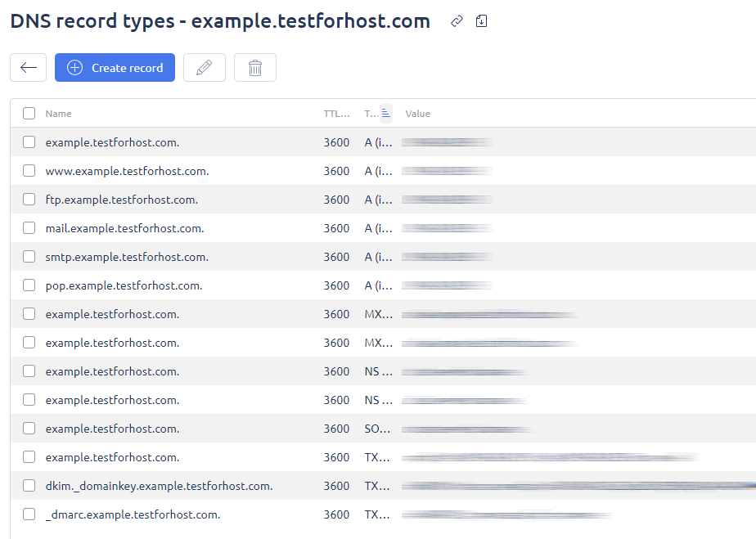Click the sort icon in Type column
Screen dimensions: 756x539
pos(386,114)
